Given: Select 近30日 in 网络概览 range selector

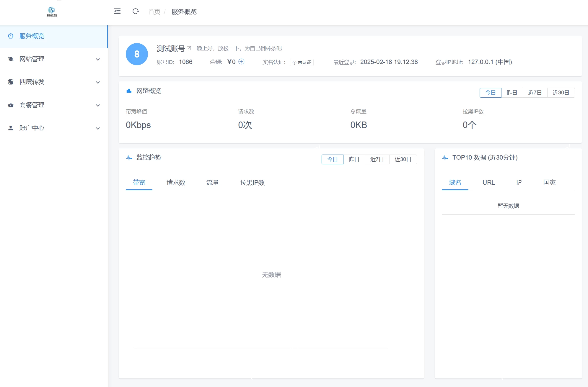Looking at the screenshot, I should pos(561,93).
